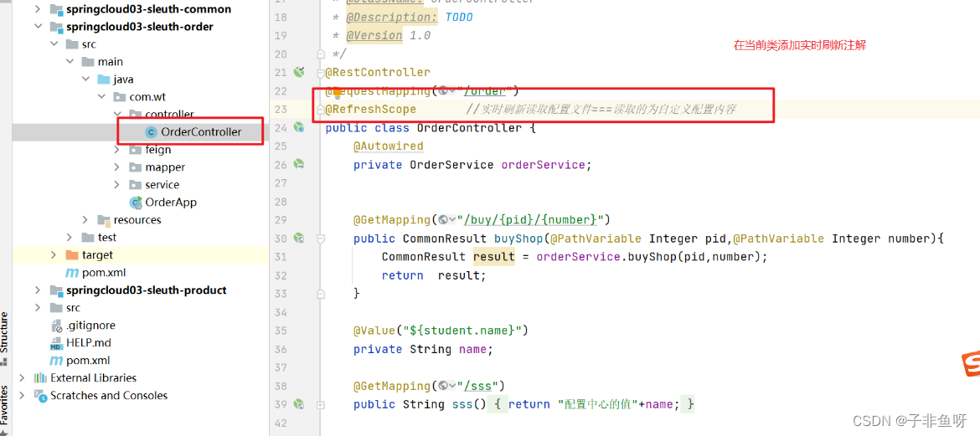Collapse the springcloud03-sleuth-order module
980x436 pixels.
[x=39, y=27]
